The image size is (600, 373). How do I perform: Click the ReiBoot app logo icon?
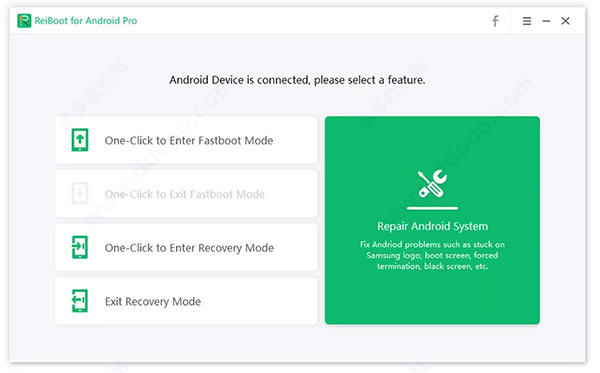pyautogui.click(x=24, y=21)
